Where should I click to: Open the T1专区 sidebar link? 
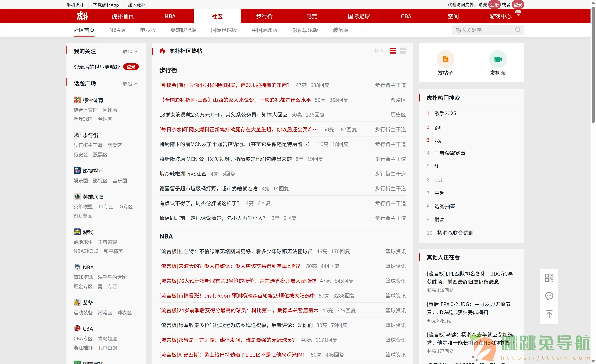click(105, 207)
